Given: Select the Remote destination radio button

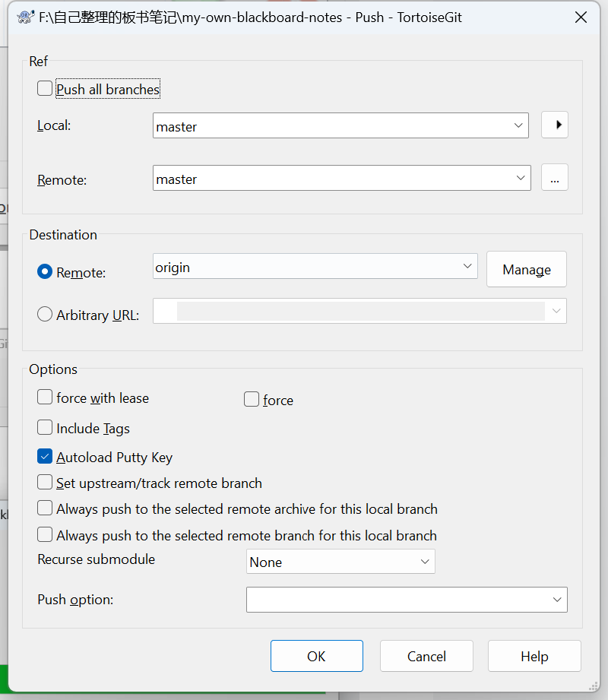Looking at the screenshot, I should click(45, 271).
